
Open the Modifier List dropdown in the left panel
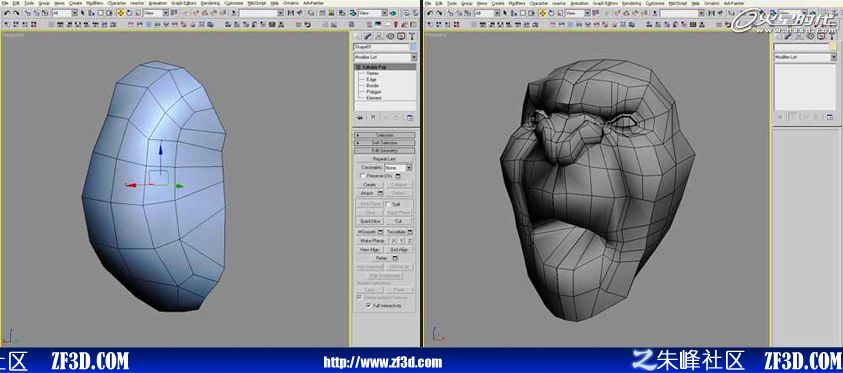(x=385, y=57)
